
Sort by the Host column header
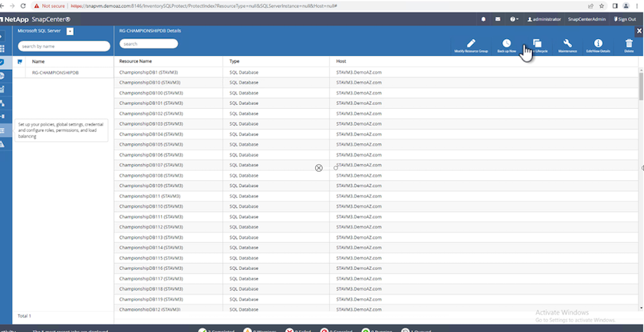coord(341,61)
